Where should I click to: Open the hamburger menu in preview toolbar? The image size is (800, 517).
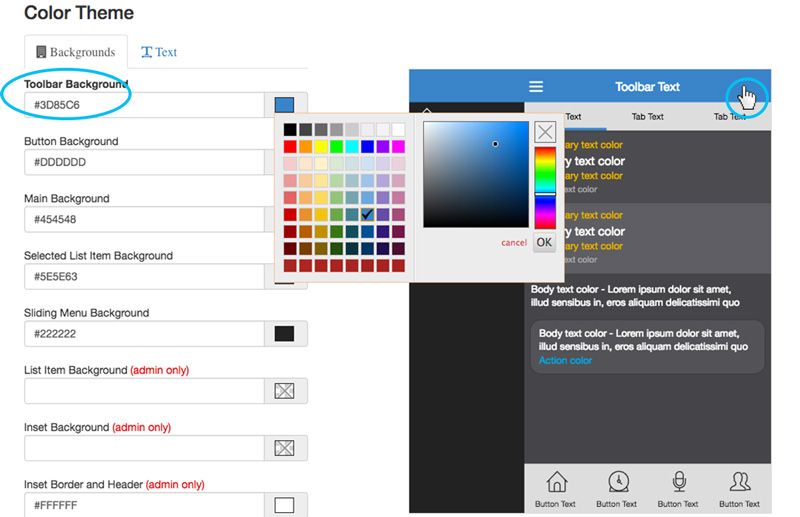click(x=536, y=87)
